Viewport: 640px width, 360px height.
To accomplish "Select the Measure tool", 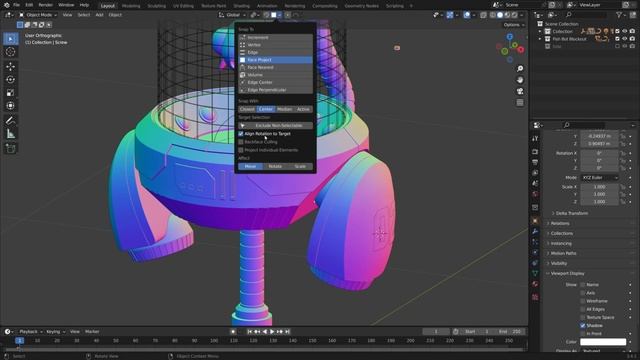I will click(11, 133).
